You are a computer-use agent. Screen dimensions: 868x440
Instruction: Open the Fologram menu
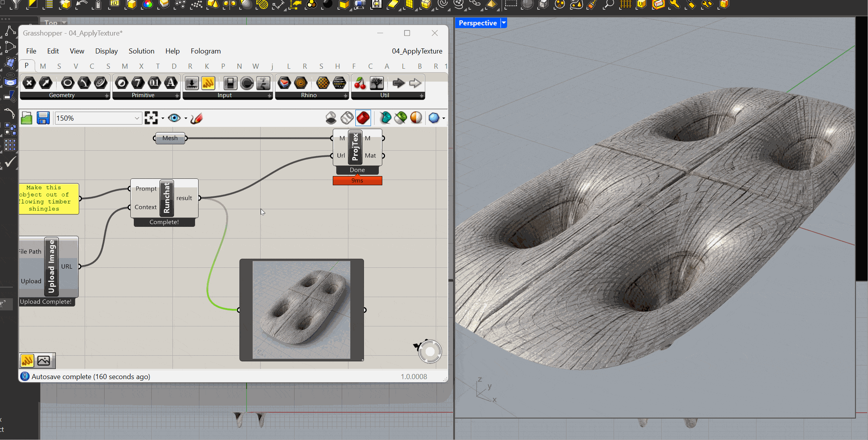click(x=206, y=51)
